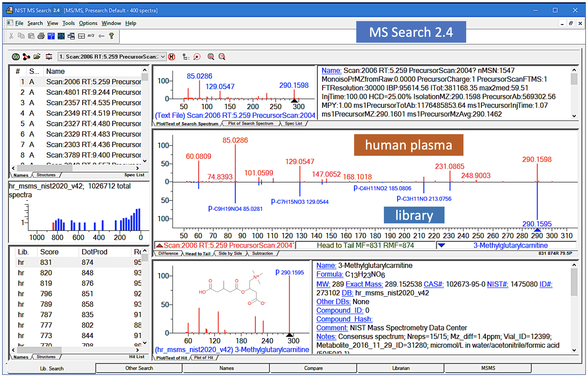Open the Compare bottom tab
The width and height of the screenshot is (588, 377).
pyautogui.click(x=313, y=368)
